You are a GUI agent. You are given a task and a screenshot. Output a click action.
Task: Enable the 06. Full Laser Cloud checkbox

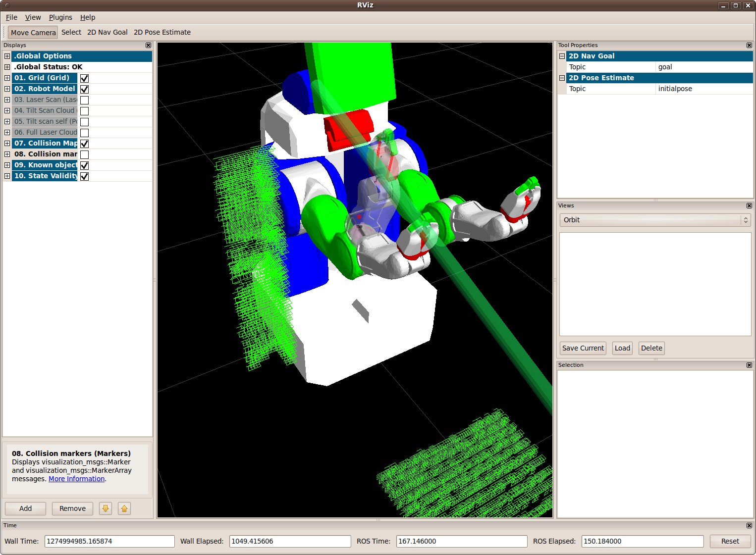(x=85, y=133)
